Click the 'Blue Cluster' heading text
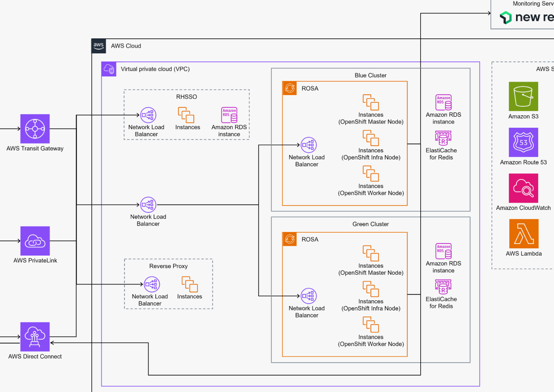 (371, 75)
